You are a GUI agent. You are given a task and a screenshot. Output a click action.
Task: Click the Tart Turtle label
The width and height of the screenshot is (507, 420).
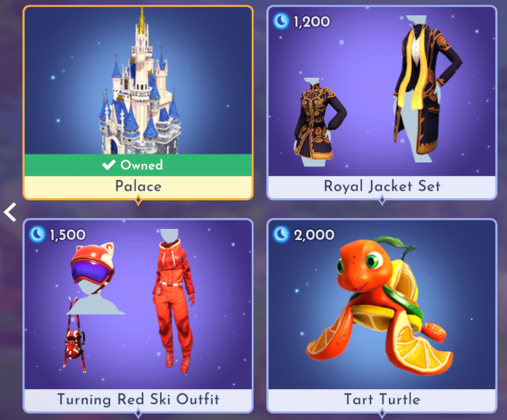382,399
